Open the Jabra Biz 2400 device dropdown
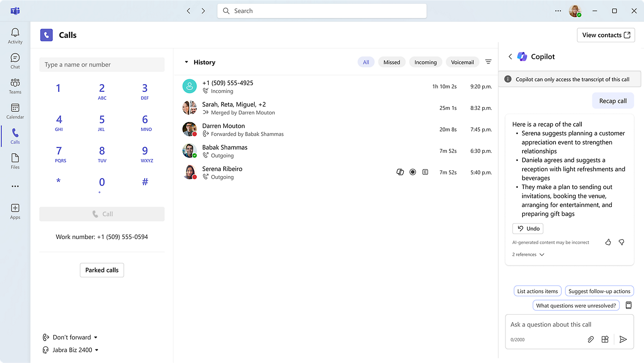This screenshot has height=363, width=644. pyautogui.click(x=71, y=350)
